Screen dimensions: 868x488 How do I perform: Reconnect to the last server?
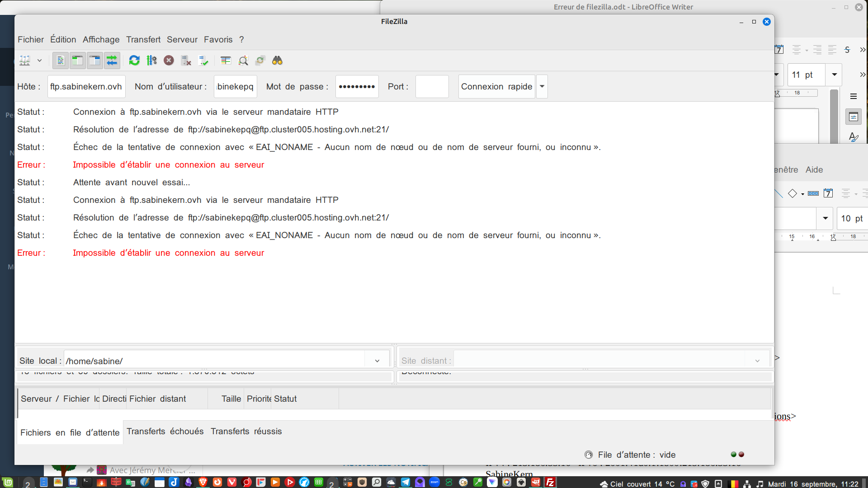[203, 61]
